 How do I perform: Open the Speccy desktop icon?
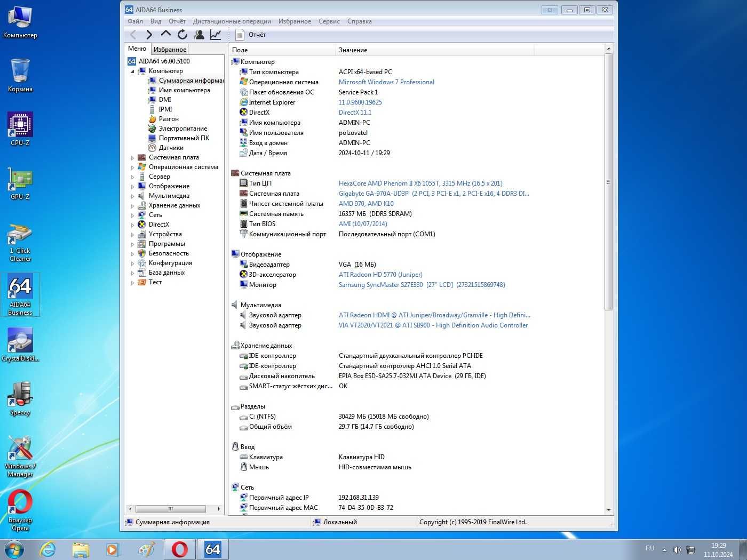click(20, 398)
